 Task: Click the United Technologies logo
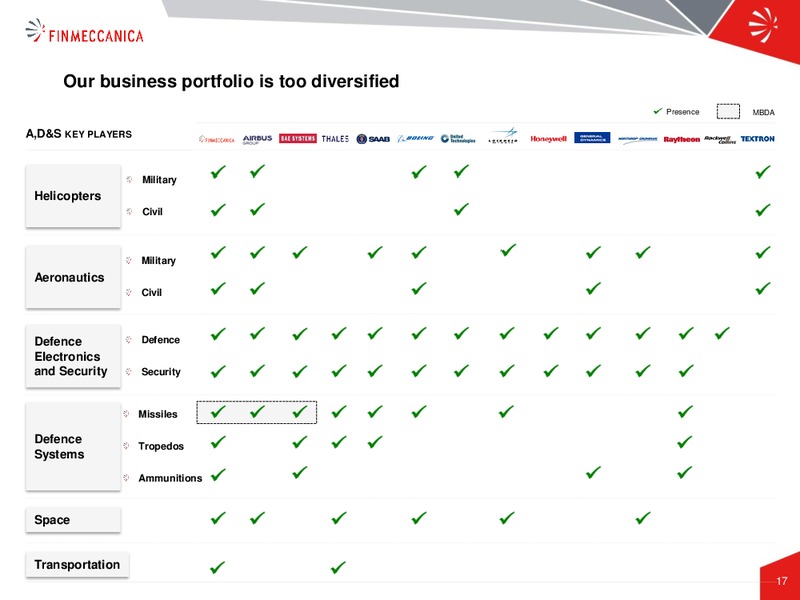pos(458,138)
